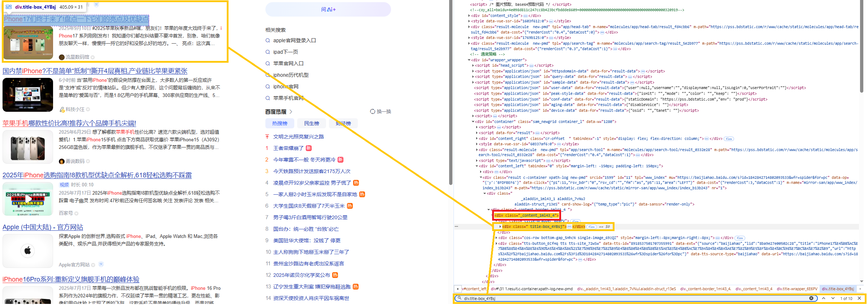Go to previous search match in DevTools
This screenshot has height=305, width=868.
[824, 298]
